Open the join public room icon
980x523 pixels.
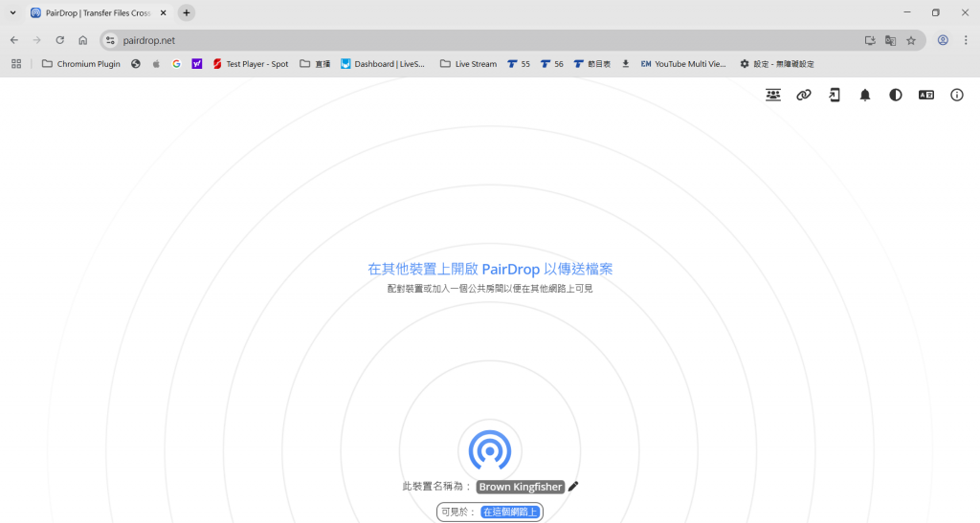[x=773, y=95]
